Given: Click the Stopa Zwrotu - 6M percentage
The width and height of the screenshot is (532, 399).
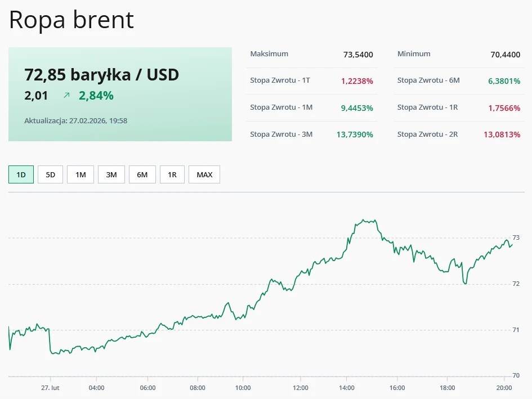Looking at the screenshot, I should (505, 81).
